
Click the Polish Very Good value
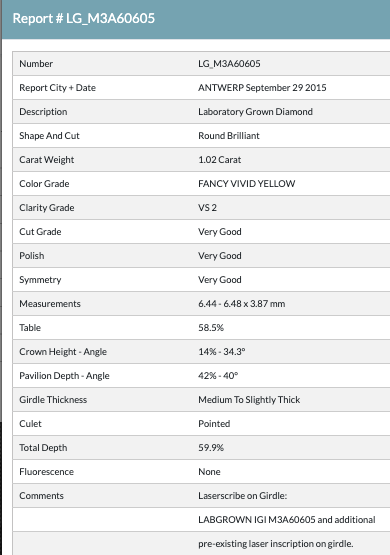click(x=220, y=256)
